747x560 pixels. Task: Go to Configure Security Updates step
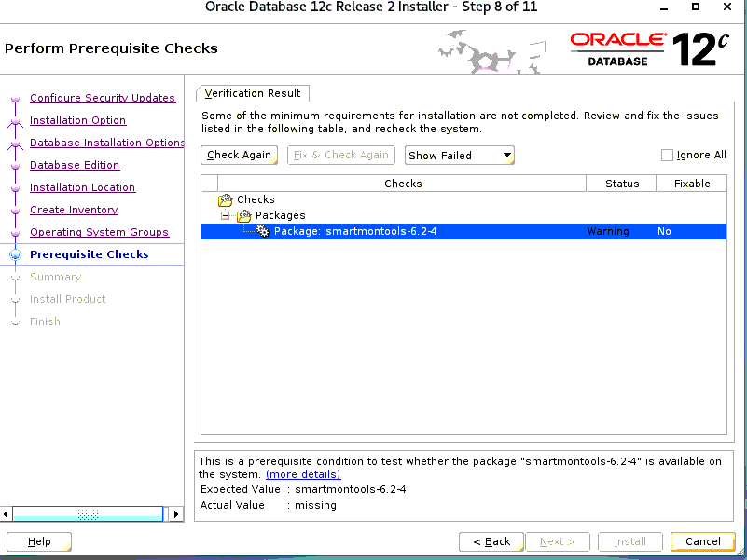tap(103, 98)
